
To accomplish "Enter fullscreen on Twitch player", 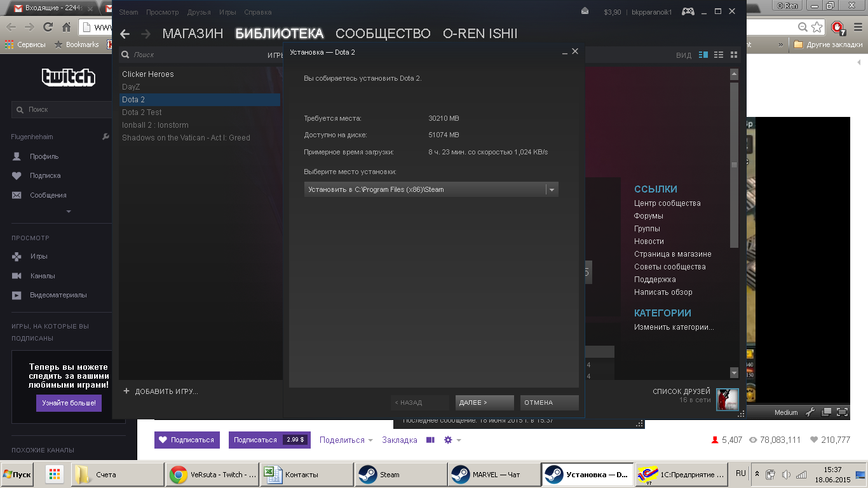I will pyautogui.click(x=842, y=412).
